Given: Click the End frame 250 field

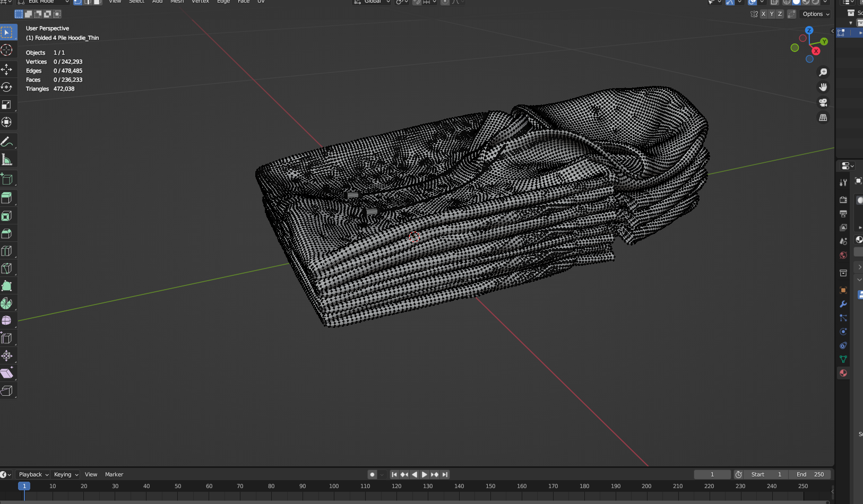Looking at the screenshot, I should click(x=810, y=474).
